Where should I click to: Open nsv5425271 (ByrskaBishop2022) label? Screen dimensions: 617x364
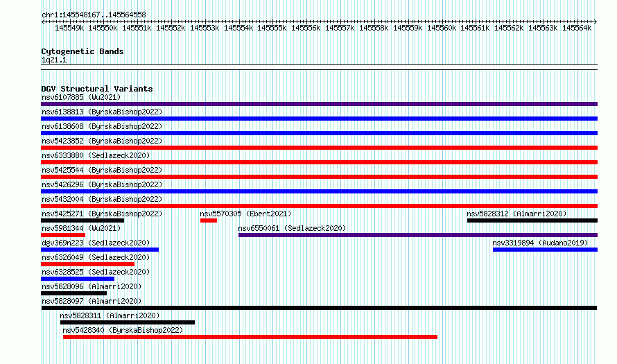tap(102, 214)
